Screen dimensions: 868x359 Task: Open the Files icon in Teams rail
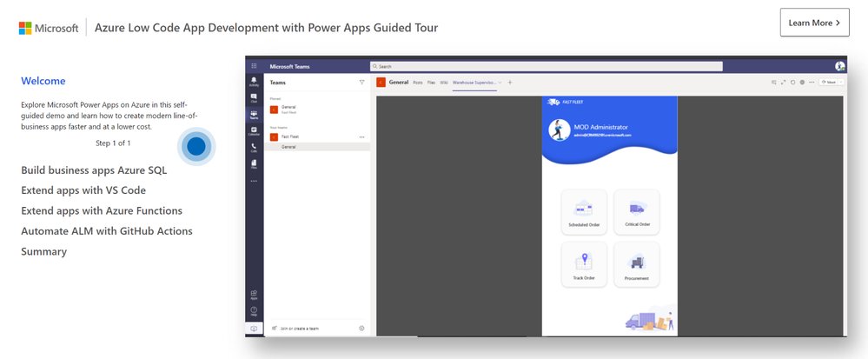[254, 164]
